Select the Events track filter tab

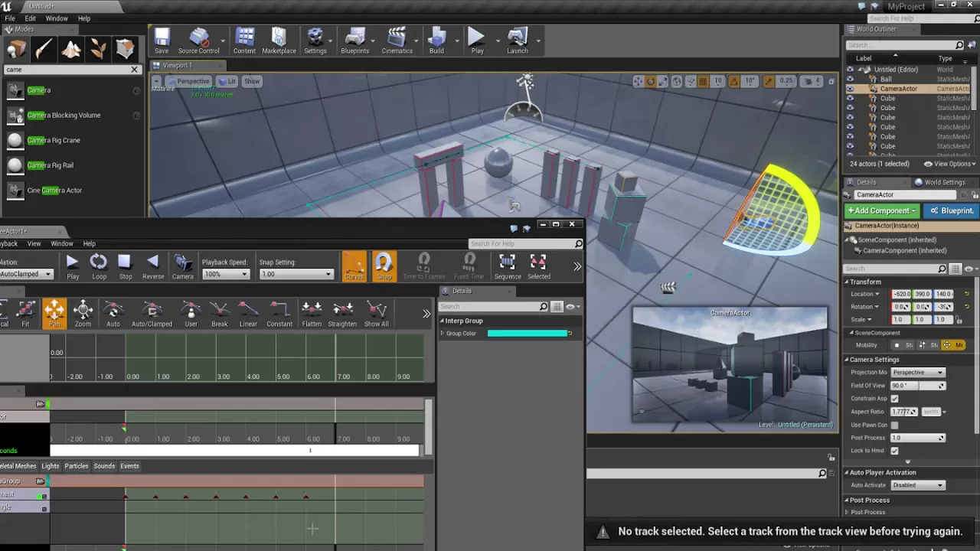129,466
